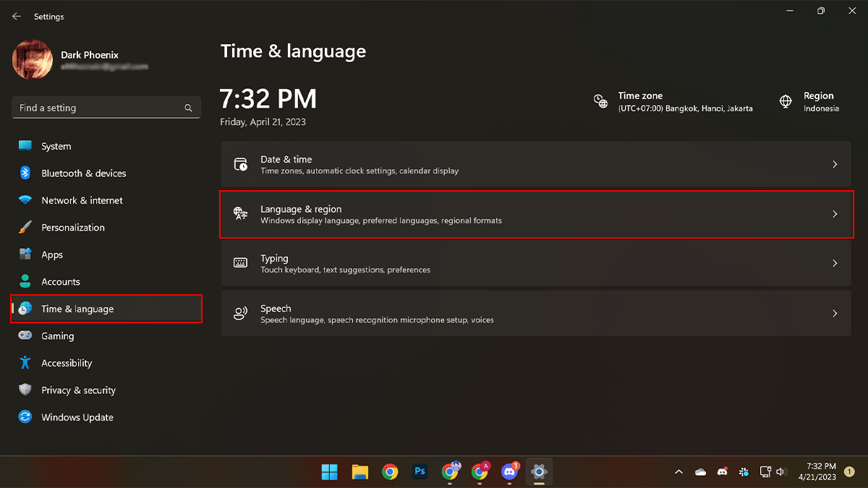Open Privacy & security shield item

coord(78,390)
